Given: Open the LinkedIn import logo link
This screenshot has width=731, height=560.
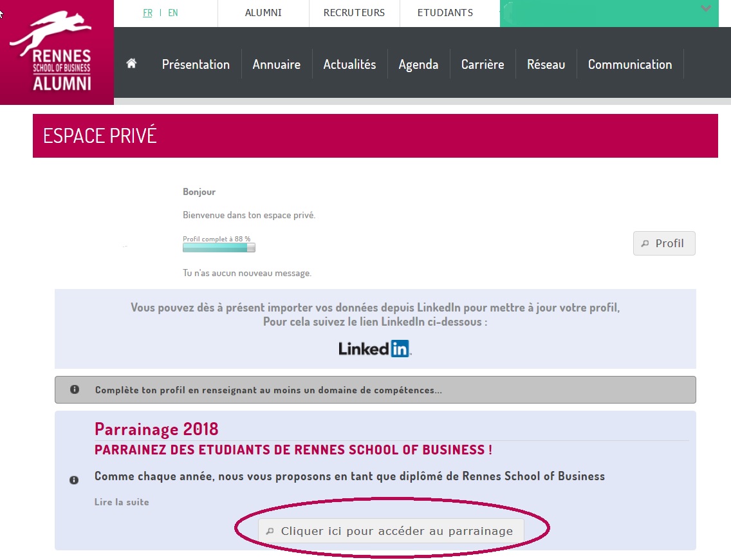Looking at the screenshot, I should click(375, 348).
